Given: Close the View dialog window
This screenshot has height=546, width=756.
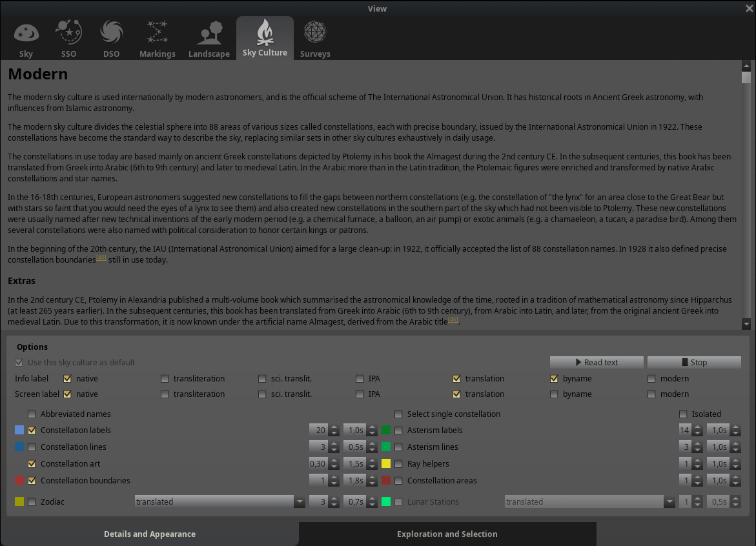Looking at the screenshot, I should pyautogui.click(x=749, y=8).
